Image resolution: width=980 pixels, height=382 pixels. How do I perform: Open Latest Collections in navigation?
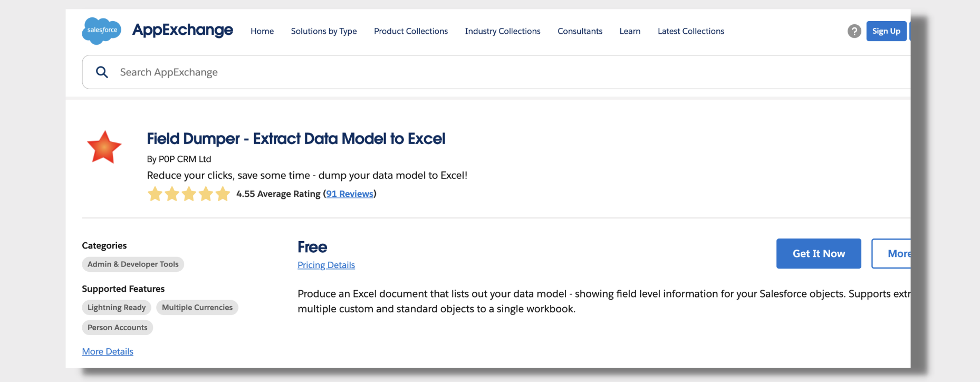click(x=690, y=31)
